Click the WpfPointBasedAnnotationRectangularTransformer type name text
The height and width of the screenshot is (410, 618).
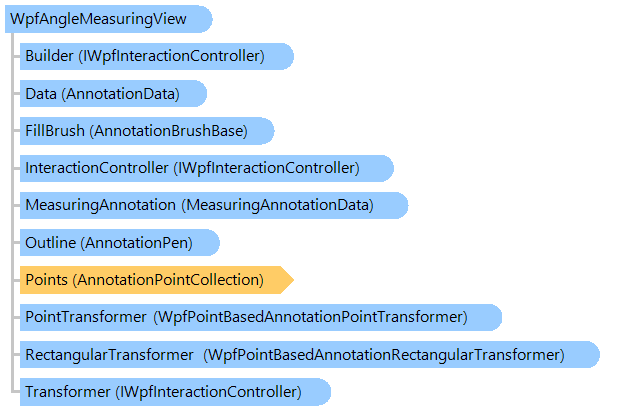[383, 355]
